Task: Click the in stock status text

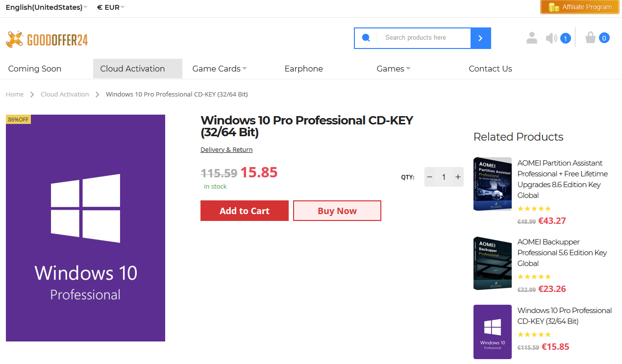Action: (x=215, y=187)
